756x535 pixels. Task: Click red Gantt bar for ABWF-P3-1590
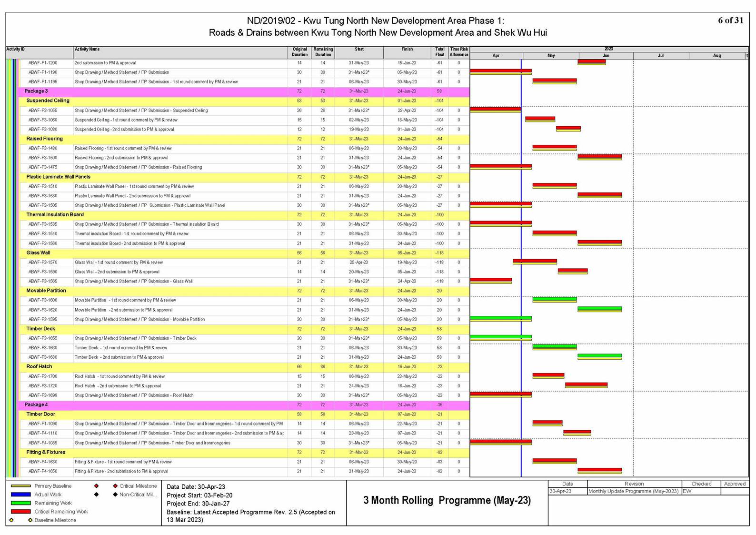click(x=573, y=271)
